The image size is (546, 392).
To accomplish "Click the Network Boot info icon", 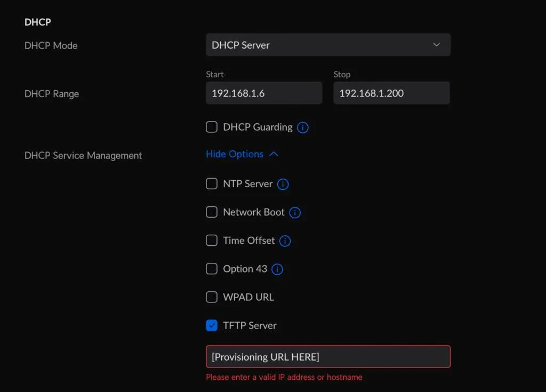I will [295, 213].
